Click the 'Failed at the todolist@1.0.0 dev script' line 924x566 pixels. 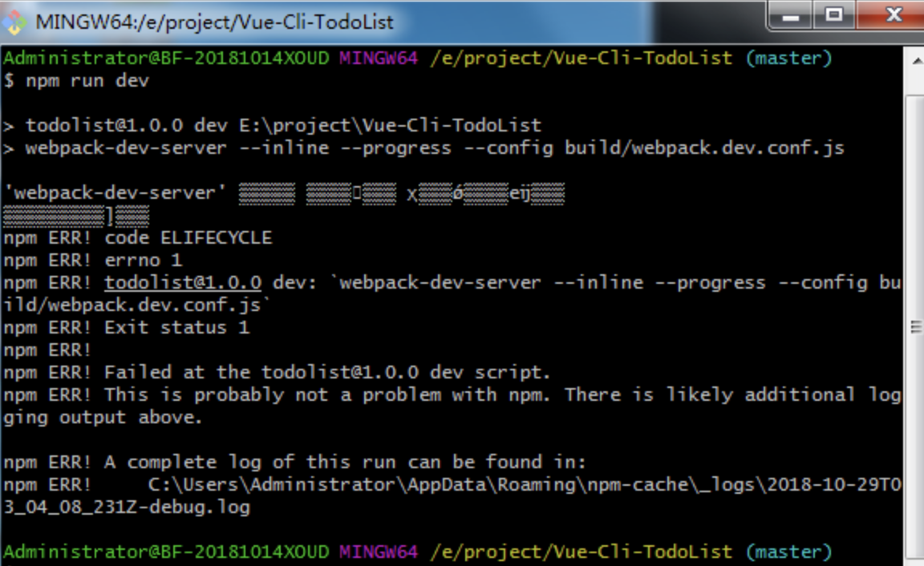pos(327,373)
